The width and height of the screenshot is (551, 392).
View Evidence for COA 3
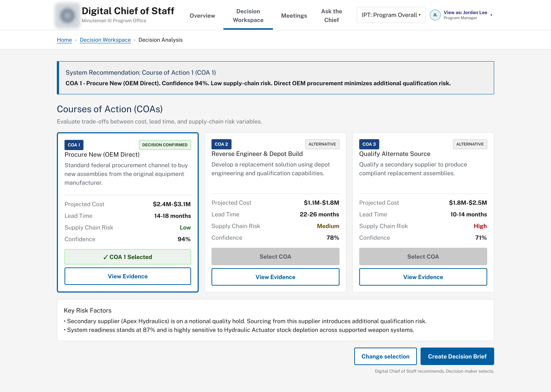(423, 277)
